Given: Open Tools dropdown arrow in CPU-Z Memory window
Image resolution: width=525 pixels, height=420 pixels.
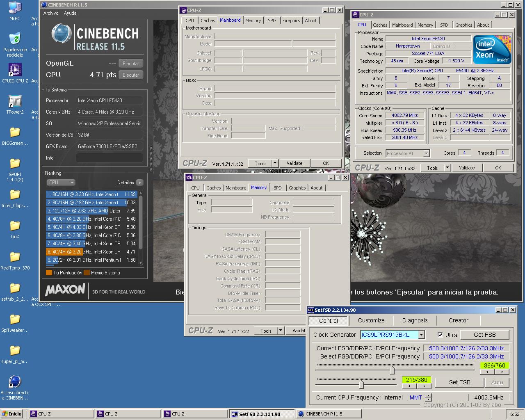Looking at the screenshot, I should coord(281,331).
